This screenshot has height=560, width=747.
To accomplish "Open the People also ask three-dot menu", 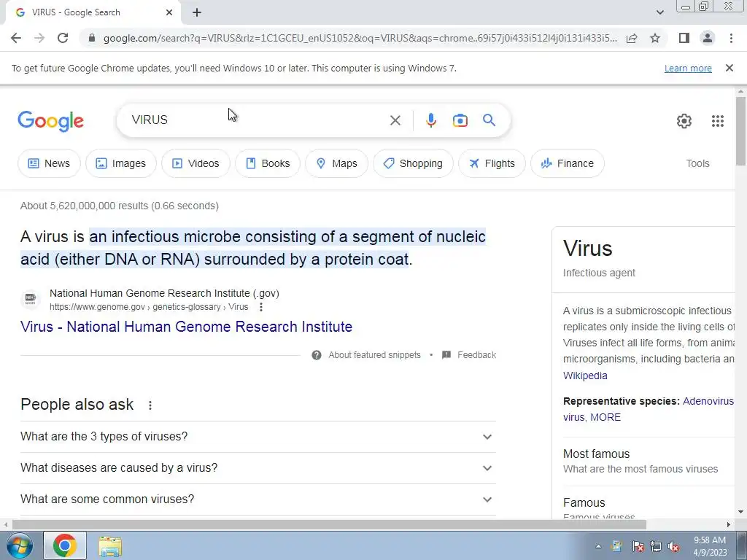I will coord(150,405).
